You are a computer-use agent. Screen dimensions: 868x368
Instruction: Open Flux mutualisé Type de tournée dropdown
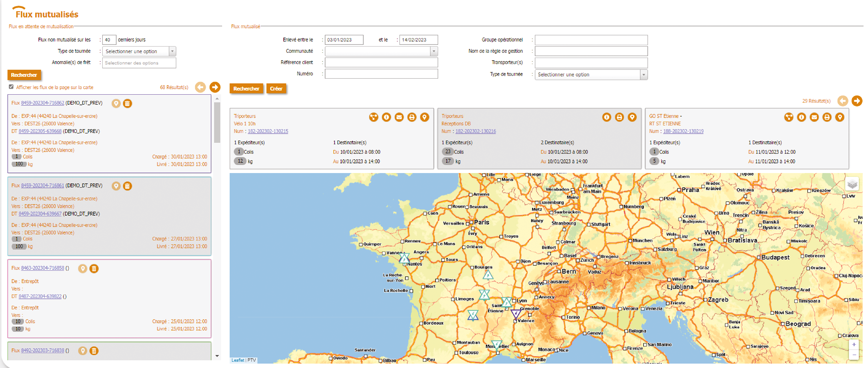(x=591, y=75)
